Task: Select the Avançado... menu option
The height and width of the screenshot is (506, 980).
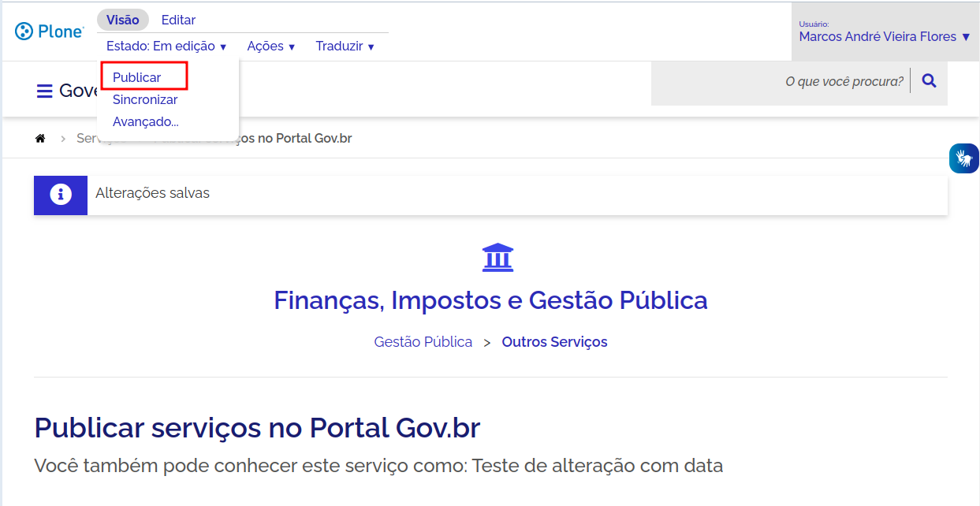Action: pyautogui.click(x=146, y=122)
